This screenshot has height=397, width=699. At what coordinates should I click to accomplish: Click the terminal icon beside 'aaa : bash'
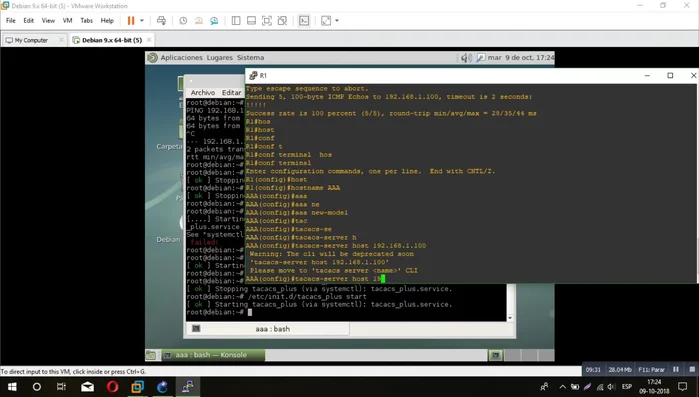tap(196, 328)
